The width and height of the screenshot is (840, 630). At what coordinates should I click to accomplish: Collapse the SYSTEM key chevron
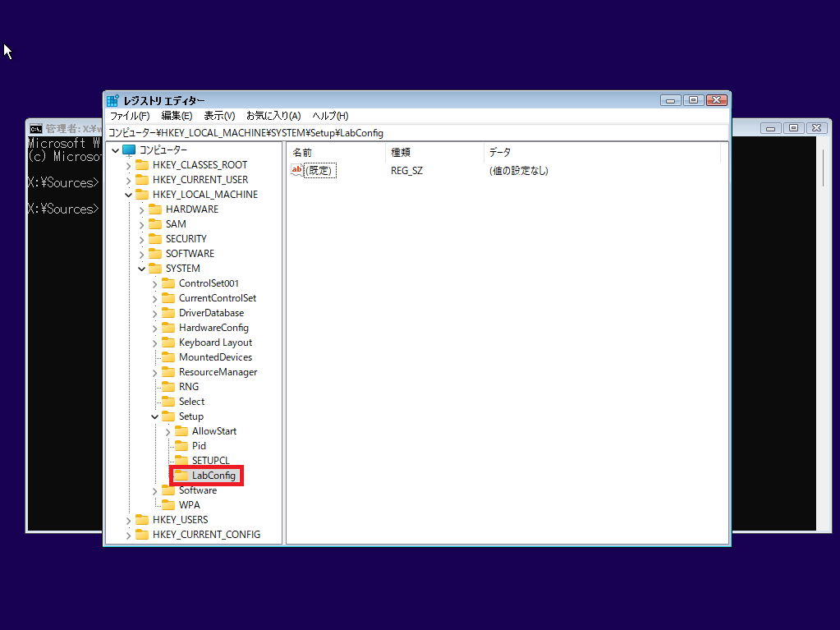tap(141, 269)
